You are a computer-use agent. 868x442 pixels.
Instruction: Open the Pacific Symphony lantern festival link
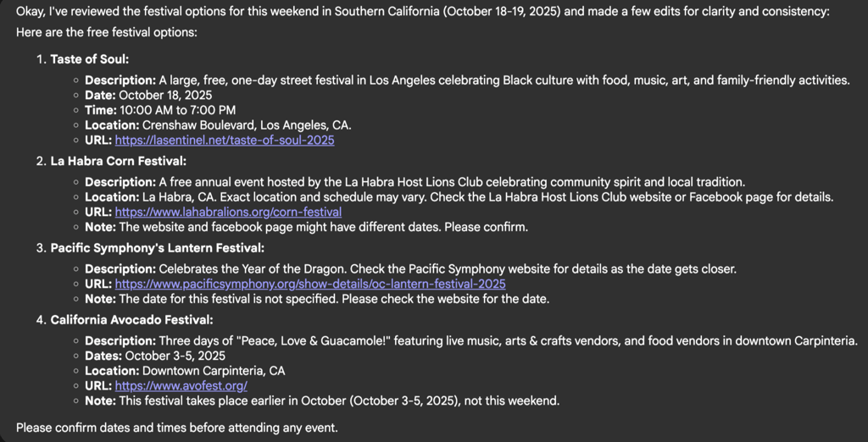(310, 284)
